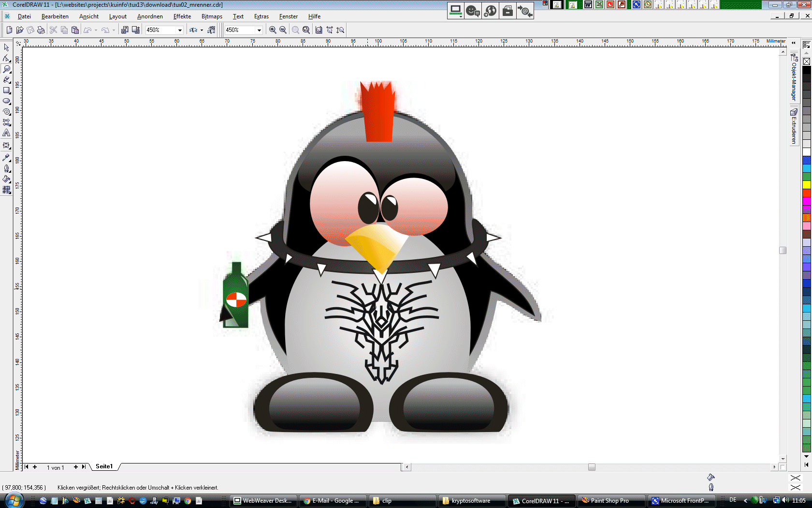The image size is (812, 508).
Task: Open zoom level dropdown in standard toolbar
Action: click(x=180, y=30)
